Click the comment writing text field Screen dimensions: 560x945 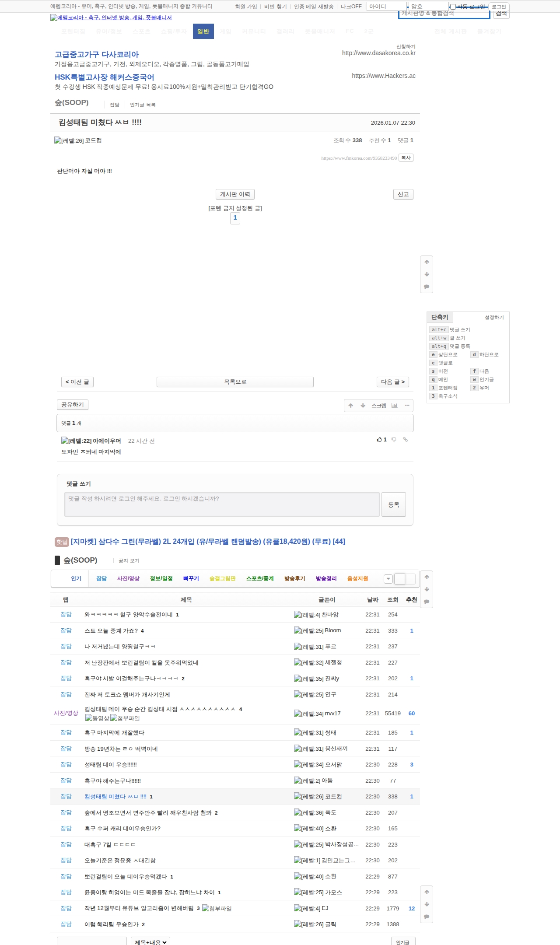222,504
